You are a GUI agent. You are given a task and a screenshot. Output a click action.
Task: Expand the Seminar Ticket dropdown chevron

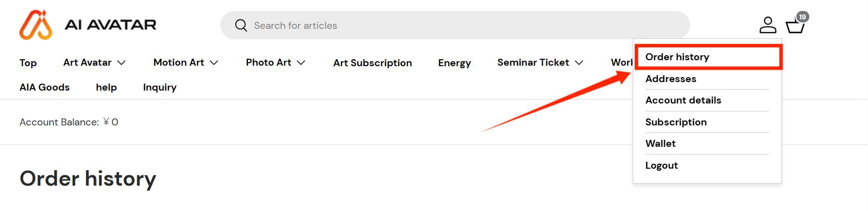[x=579, y=63]
